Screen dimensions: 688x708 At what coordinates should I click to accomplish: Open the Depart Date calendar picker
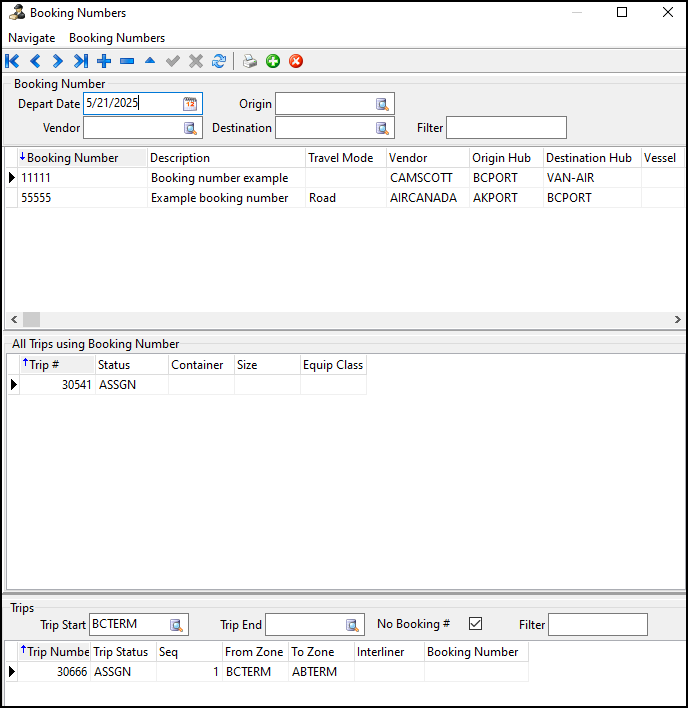click(190, 103)
